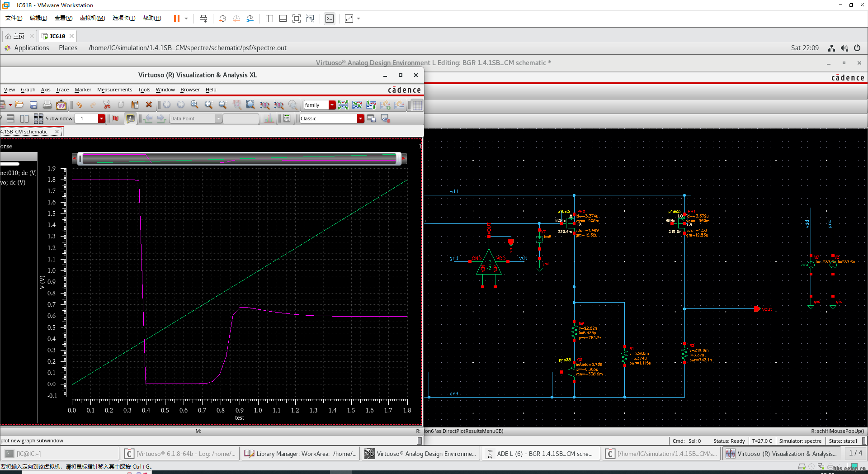The height and width of the screenshot is (474, 868).
Task: Expand the VM pause options arrow
Action: (186, 19)
